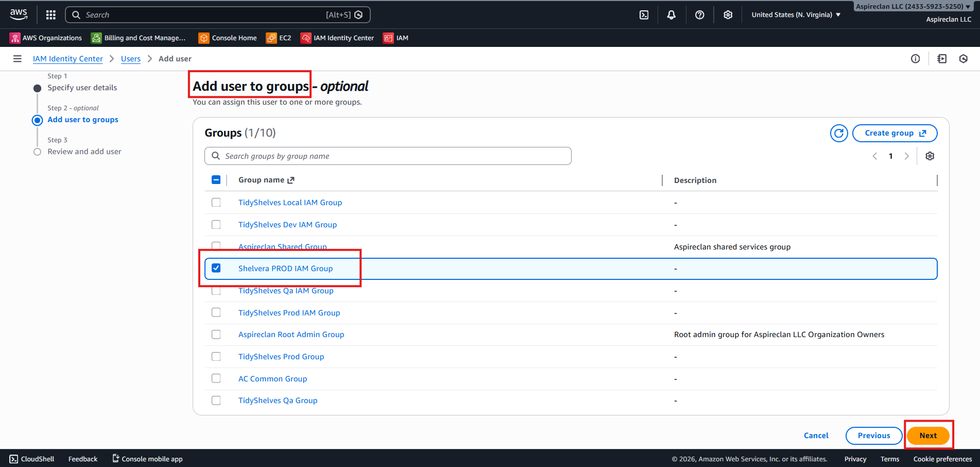
Task: Check the TidyShelves Local IAM Group checkbox
Action: tap(216, 203)
